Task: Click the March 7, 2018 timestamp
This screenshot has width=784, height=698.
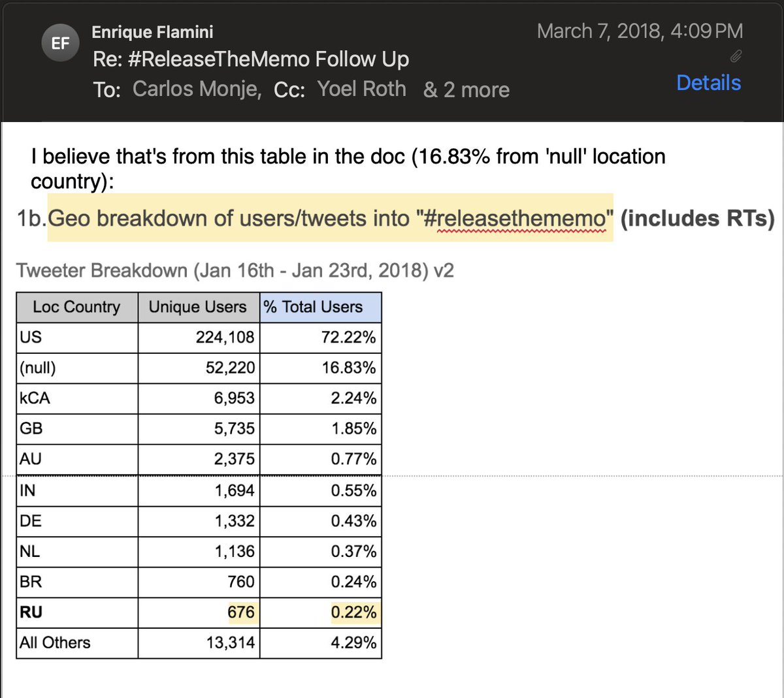Action: tap(640, 31)
